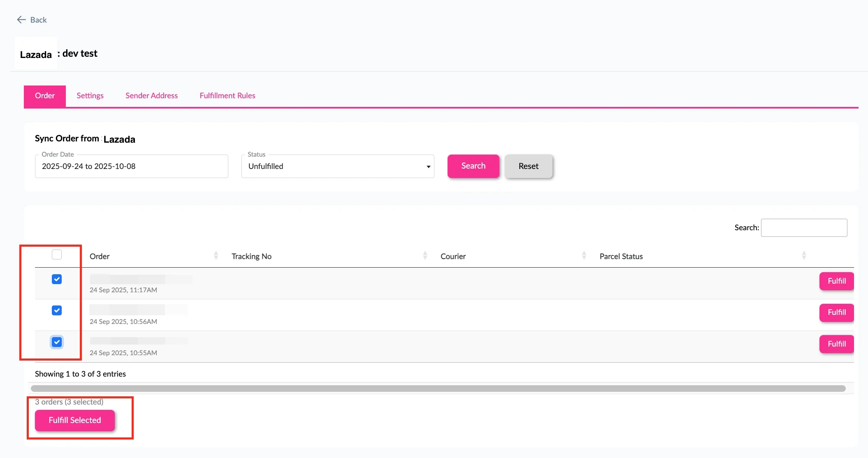
Task: Click the Back arrow icon
Action: click(21, 20)
